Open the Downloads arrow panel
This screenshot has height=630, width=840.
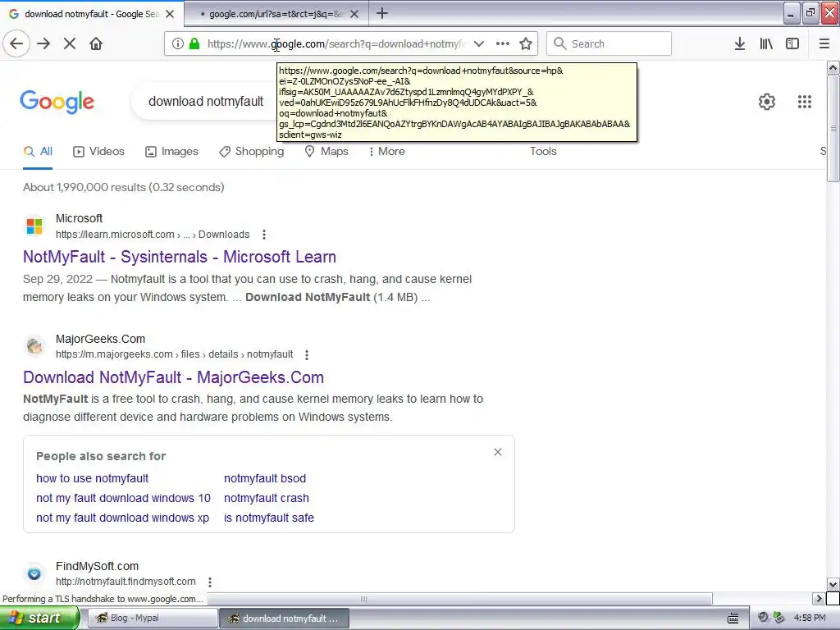coord(740,43)
